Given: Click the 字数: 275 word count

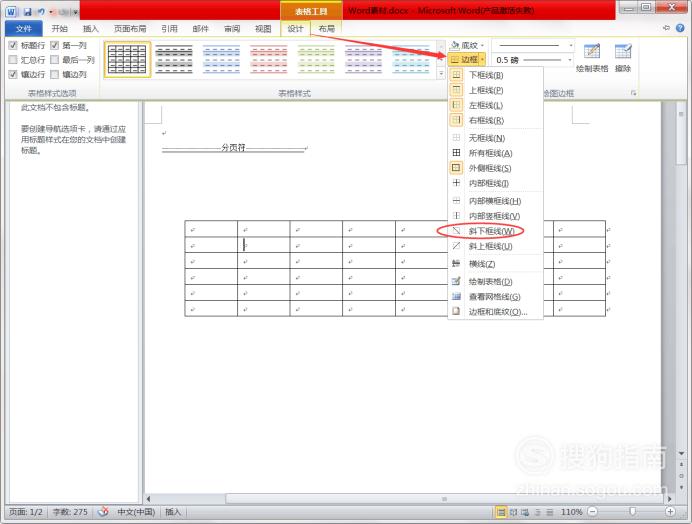Looking at the screenshot, I should 70,512.
